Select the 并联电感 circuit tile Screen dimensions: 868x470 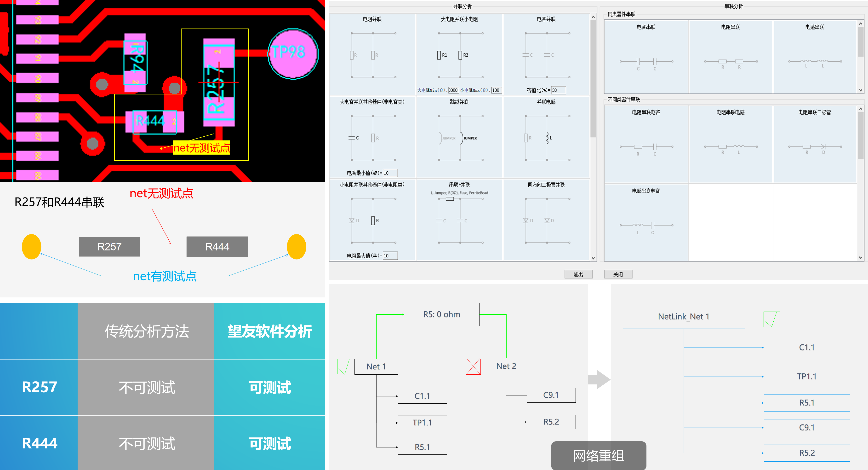click(x=546, y=137)
